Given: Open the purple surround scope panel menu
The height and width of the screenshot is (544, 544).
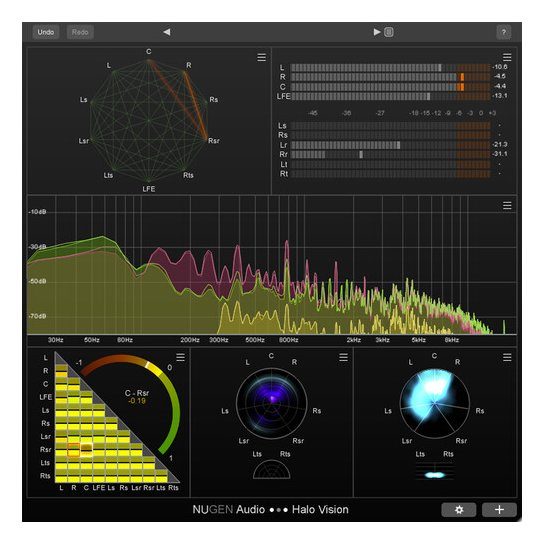Looking at the screenshot, I should pos(343,357).
